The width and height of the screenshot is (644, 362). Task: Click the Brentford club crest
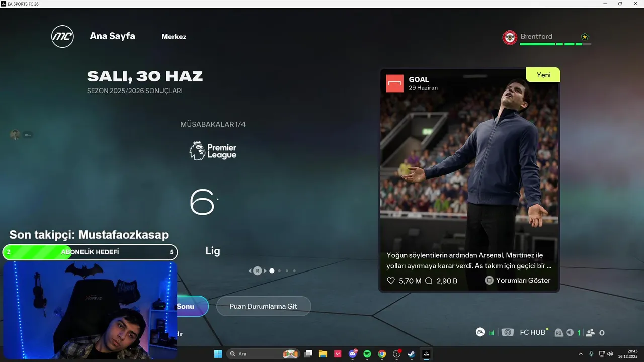coord(510,37)
